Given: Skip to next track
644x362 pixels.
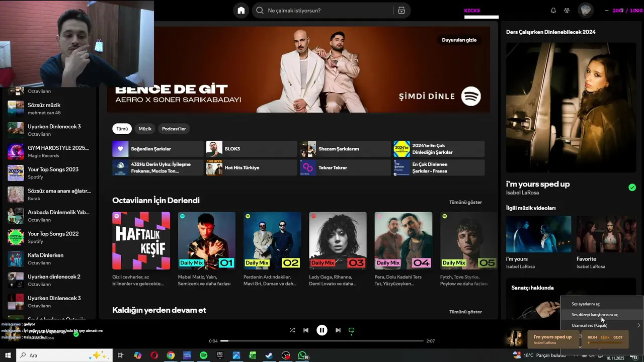Looking at the screenshot, I should click(338, 330).
